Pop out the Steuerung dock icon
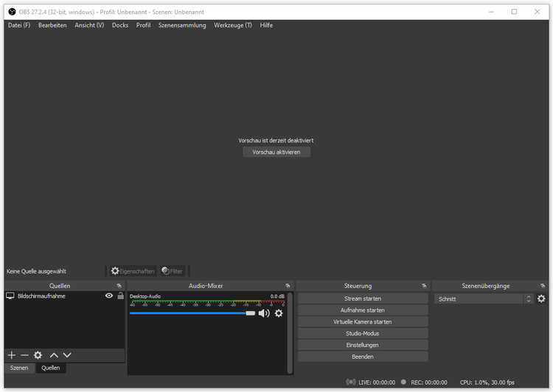553x392 pixels. pos(424,286)
